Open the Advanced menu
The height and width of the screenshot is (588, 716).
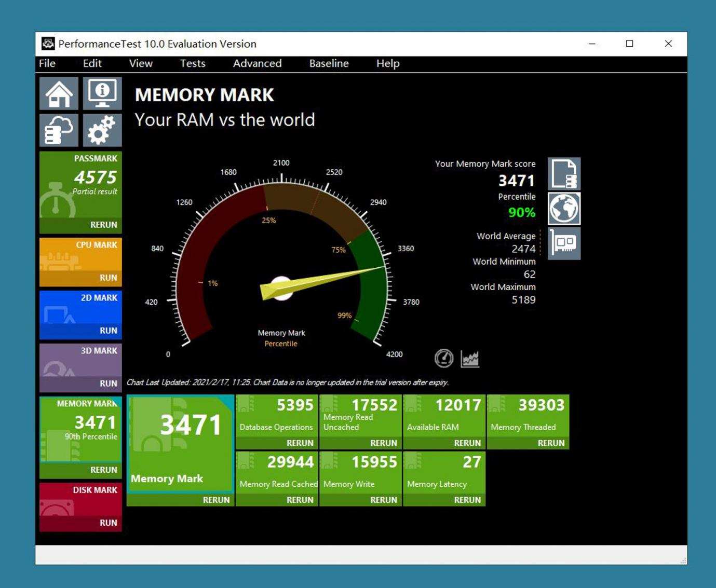257,63
